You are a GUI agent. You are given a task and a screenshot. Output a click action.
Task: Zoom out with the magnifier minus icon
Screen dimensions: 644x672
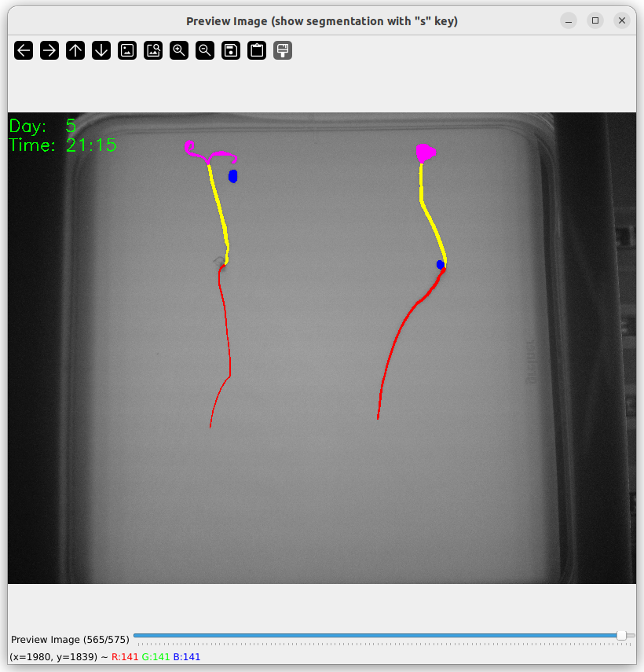click(205, 51)
